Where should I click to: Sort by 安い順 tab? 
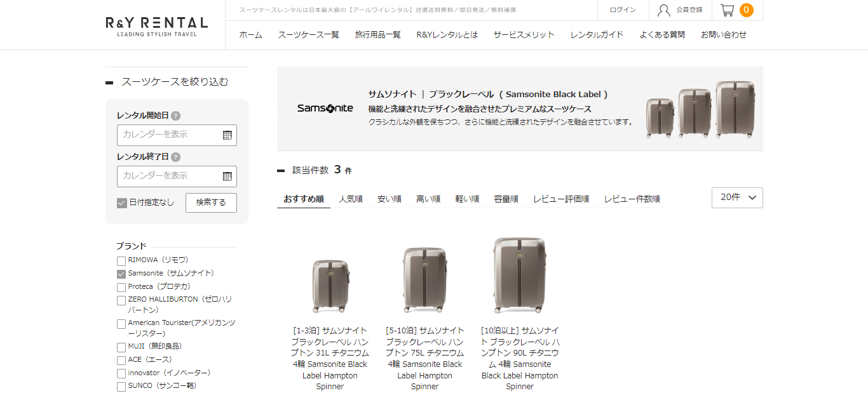[390, 199]
